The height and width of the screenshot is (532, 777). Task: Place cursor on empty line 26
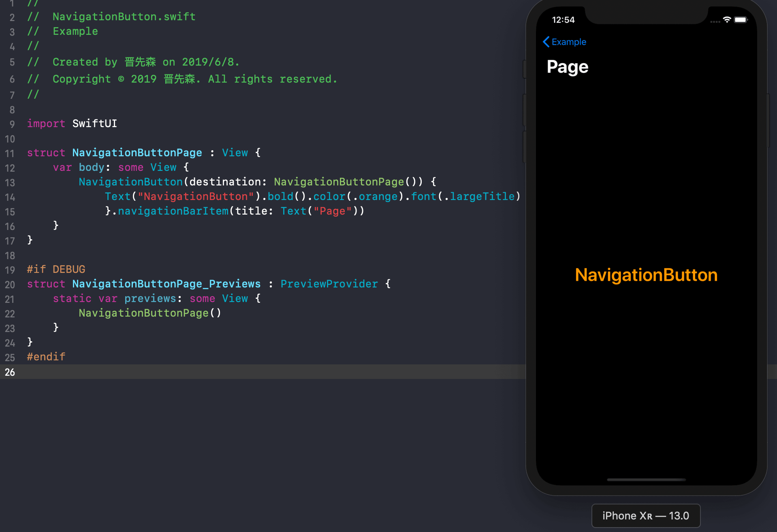click(x=81, y=372)
